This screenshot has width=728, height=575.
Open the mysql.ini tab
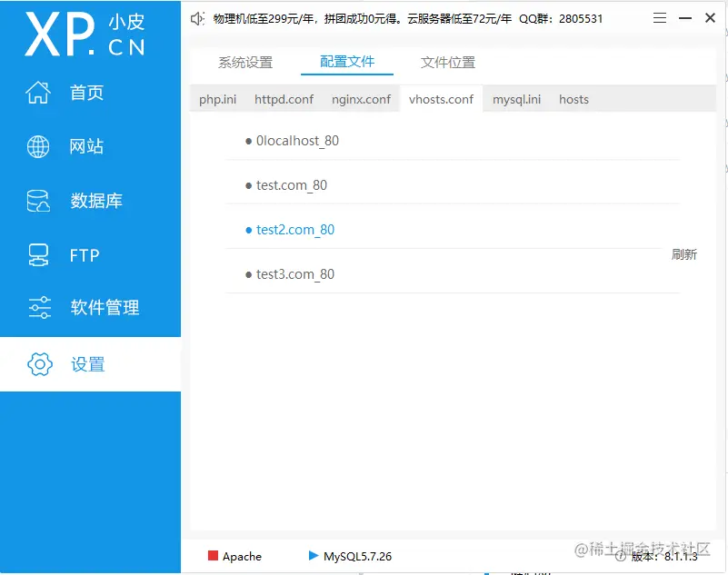517,99
